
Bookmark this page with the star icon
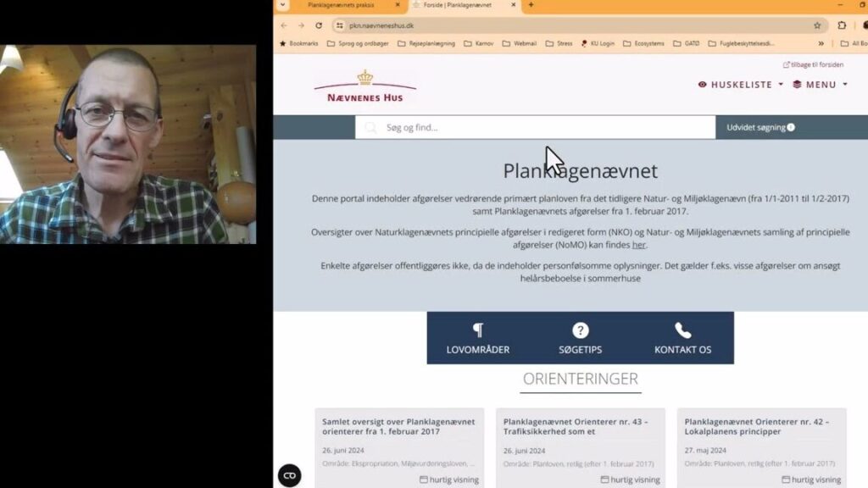pyautogui.click(x=817, y=25)
